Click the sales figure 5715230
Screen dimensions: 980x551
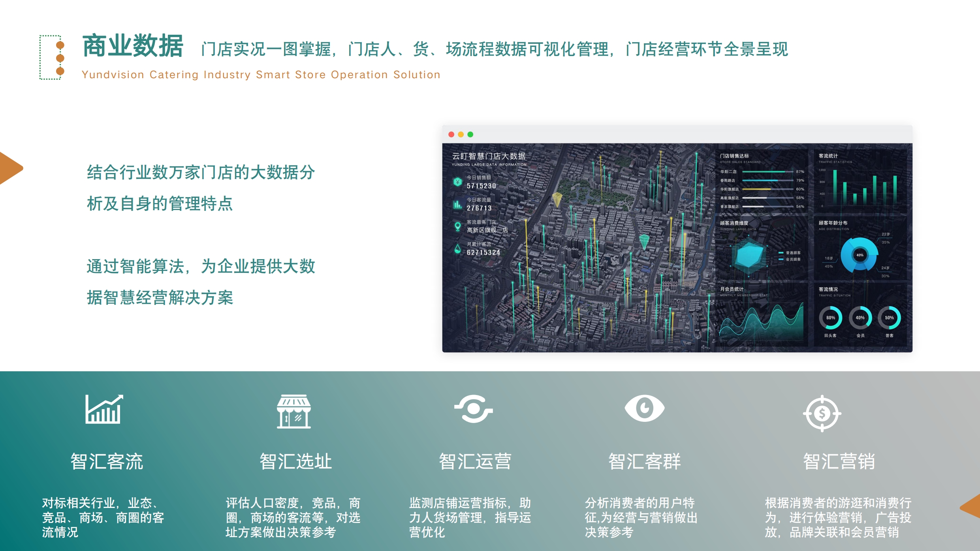pyautogui.click(x=482, y=186)
